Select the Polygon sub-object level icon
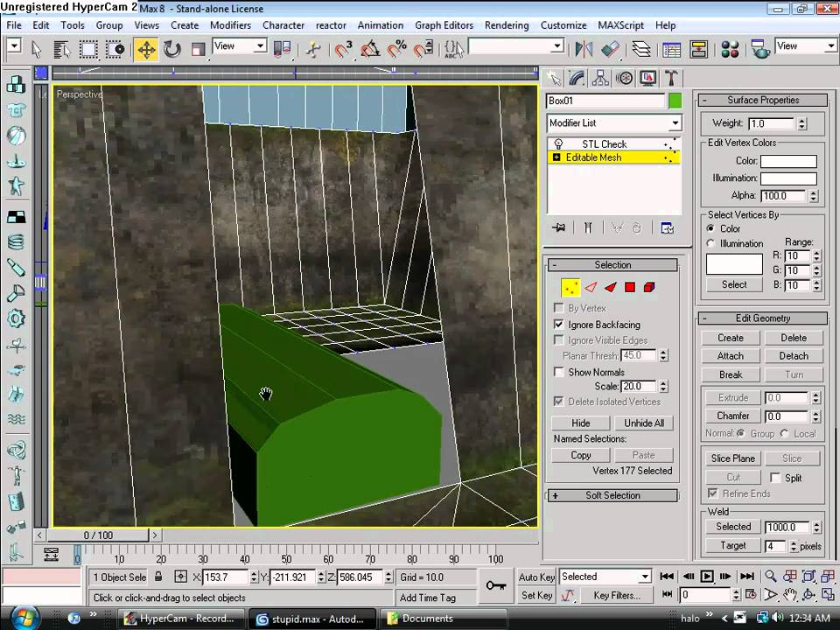This screenshot has width=840, height=630. [630, 288]
